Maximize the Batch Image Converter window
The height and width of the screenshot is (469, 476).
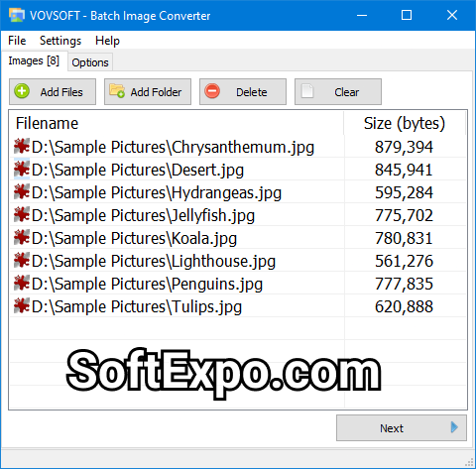(407, 15)
